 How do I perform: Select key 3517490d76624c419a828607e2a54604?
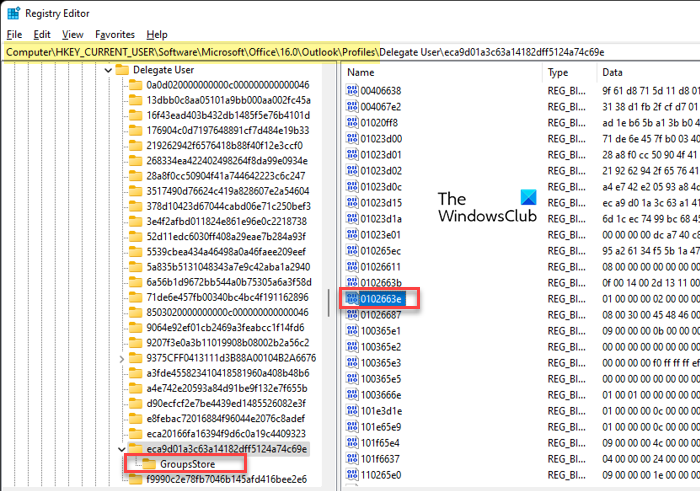click(228, 191)
